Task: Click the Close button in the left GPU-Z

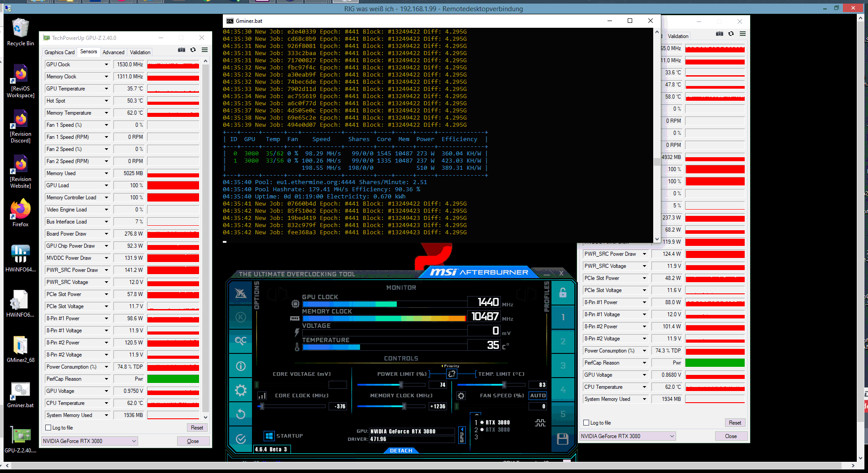Action: [193, 441]
